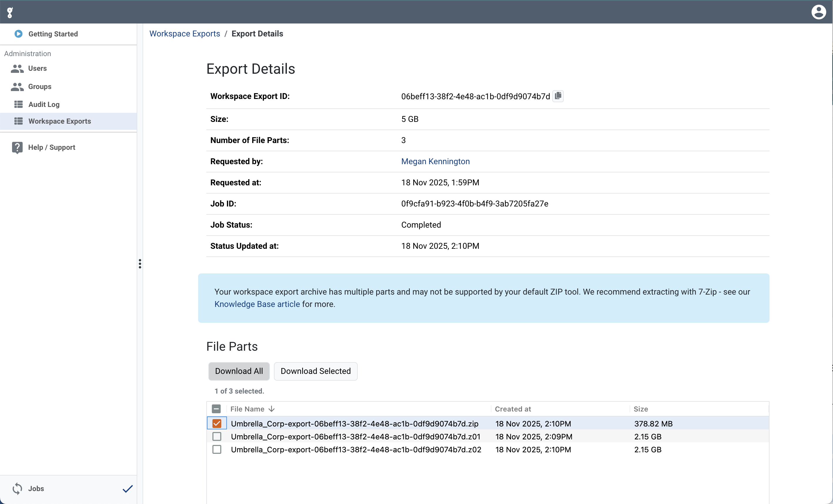Open the Knowledge Base article link
The image size is (833, 504).
257,304
